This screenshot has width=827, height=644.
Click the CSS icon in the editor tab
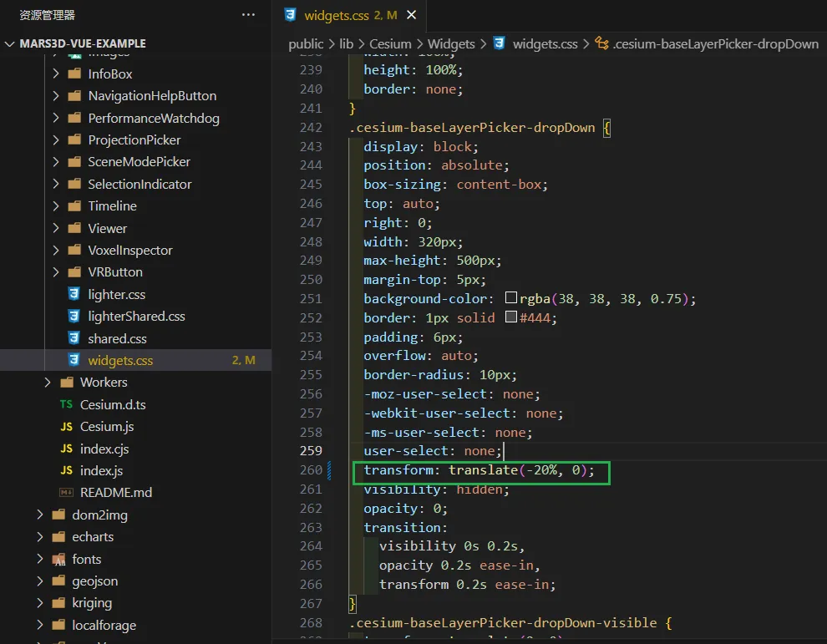tap(290, 15)
